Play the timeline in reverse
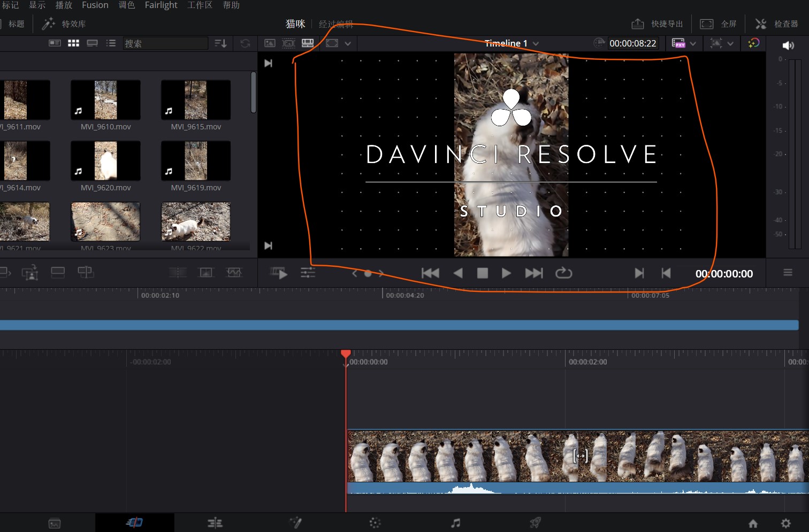Image resolution: width=809 pixels, height=532 pixels. 458,273
